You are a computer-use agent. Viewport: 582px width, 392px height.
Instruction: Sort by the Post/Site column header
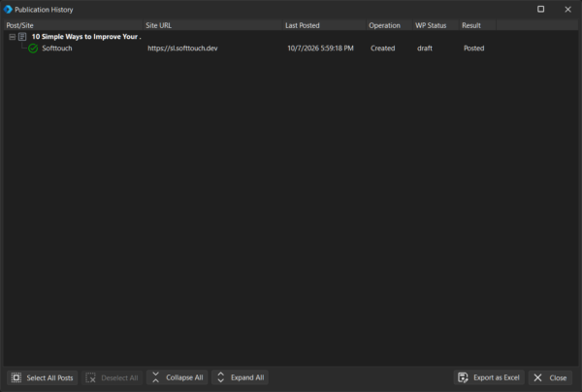[74, 25]
